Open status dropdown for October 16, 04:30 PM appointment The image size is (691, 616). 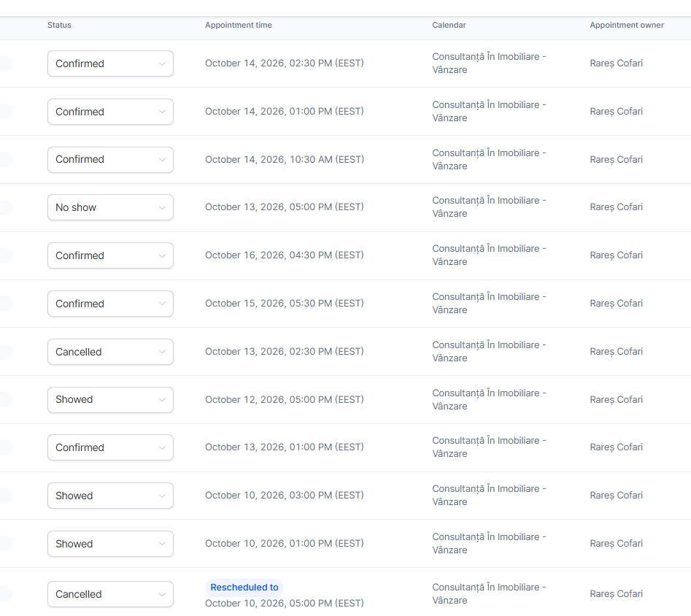(110, 255)
